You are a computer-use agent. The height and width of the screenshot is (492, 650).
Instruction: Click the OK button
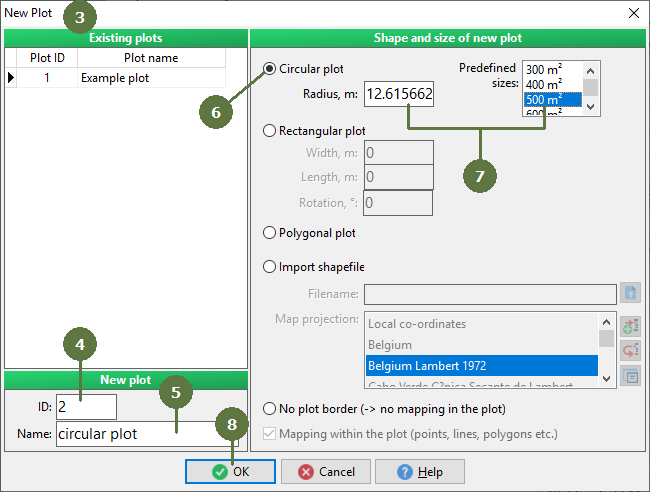230,471
